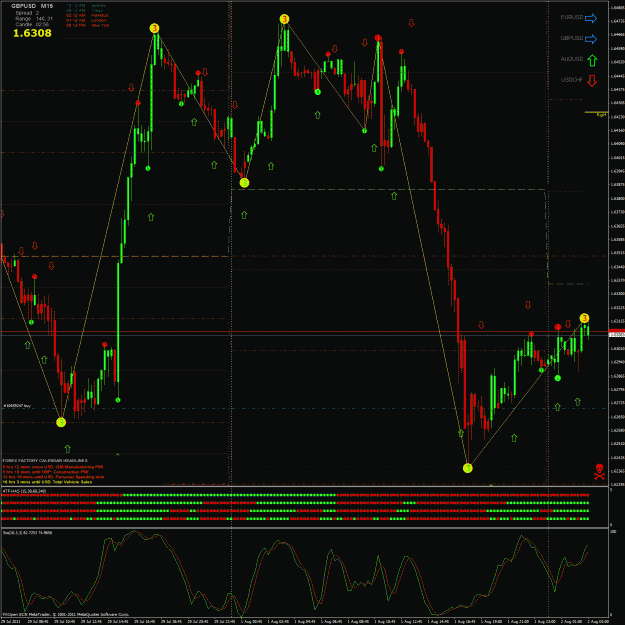
Task: Click the 100 level on the stochastic scale
Action: [x=613, y=532]
